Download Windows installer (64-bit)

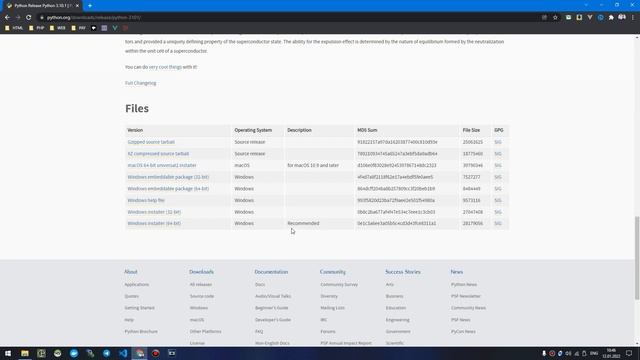(154, 224)
